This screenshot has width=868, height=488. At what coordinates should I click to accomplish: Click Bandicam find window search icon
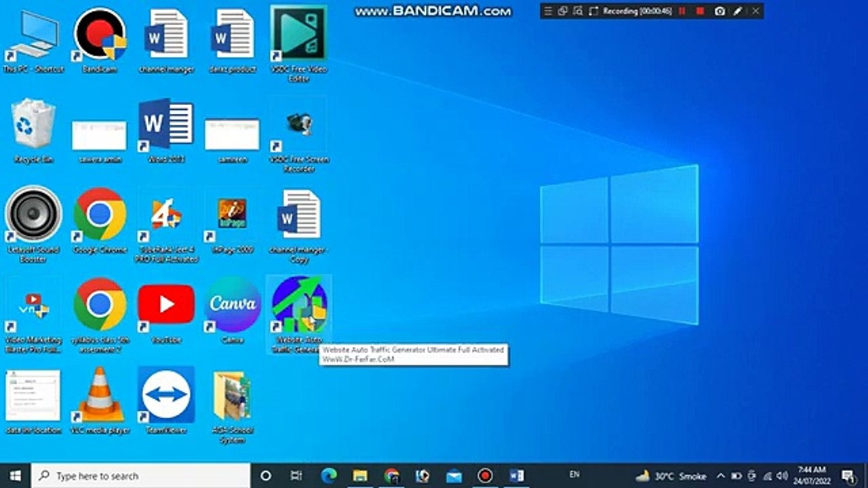pos(578,11)
